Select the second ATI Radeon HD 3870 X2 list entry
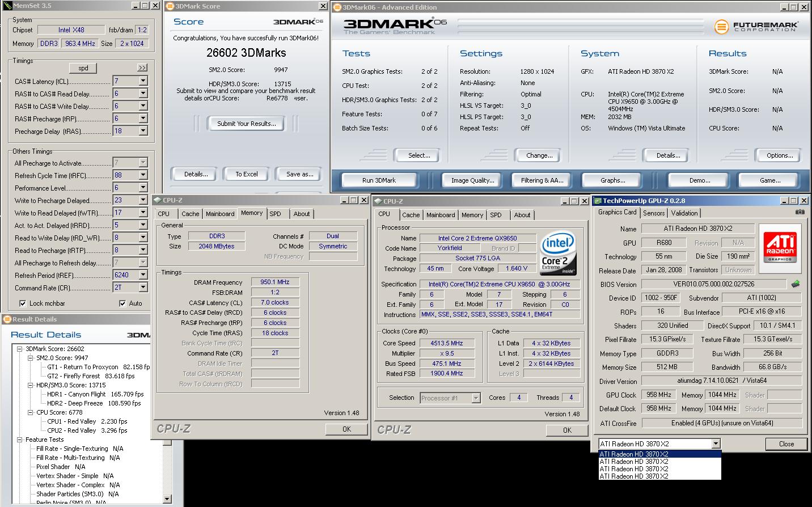812x507 pixels. tap(660, 462)
